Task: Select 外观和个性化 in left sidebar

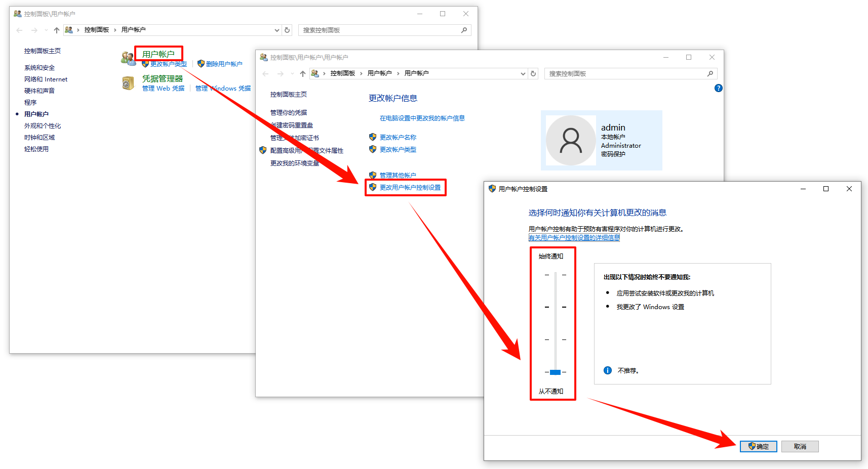Action: tap(43, 126)
